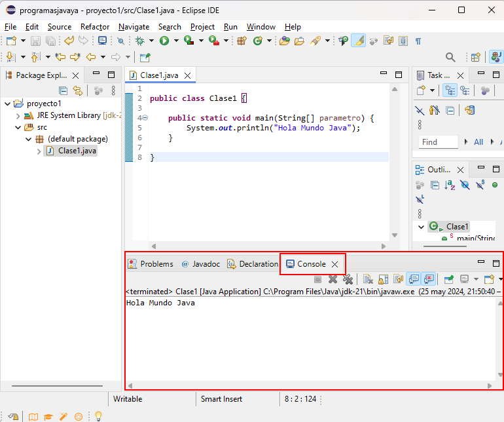
Task: Open the Refactor menu
Action: (95, 27)
